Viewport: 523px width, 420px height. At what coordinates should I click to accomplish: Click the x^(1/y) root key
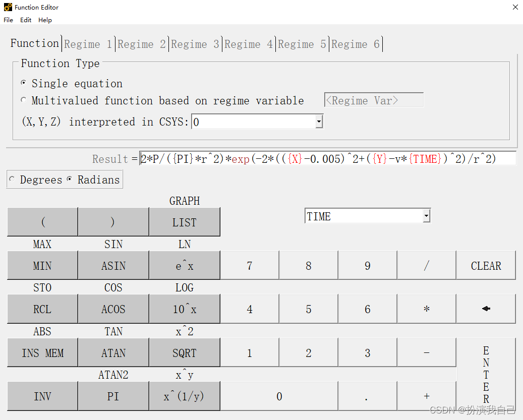[x=184, y=396]
